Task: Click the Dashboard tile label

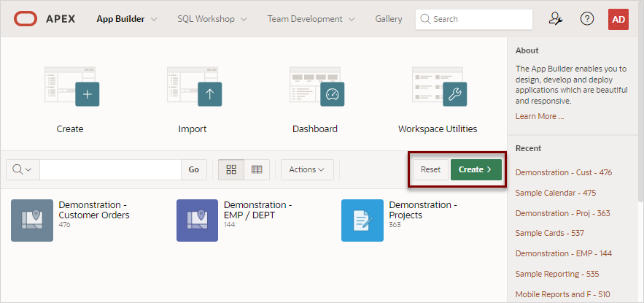Action: point(315,129)
